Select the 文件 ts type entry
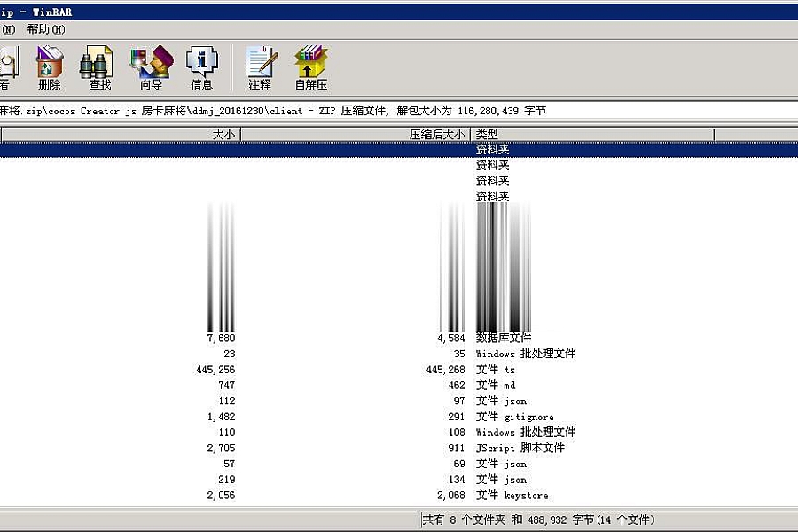The width and height of the screenshot is (798, 532). (495, 370)
